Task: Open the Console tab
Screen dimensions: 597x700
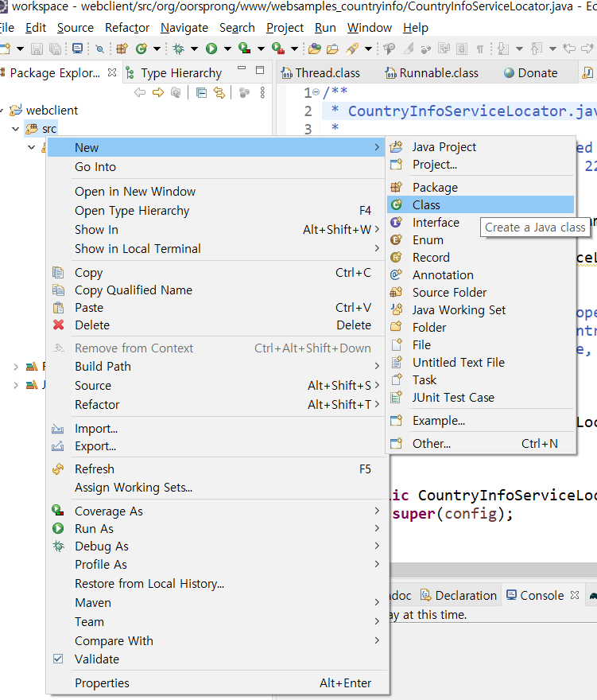Action: [x=541, y=596]
